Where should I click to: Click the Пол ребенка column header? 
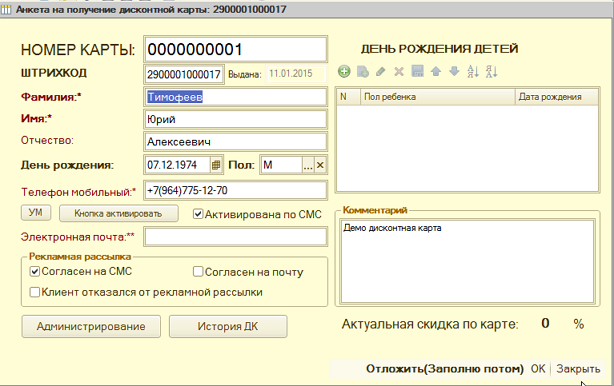[x=437, y=97]
